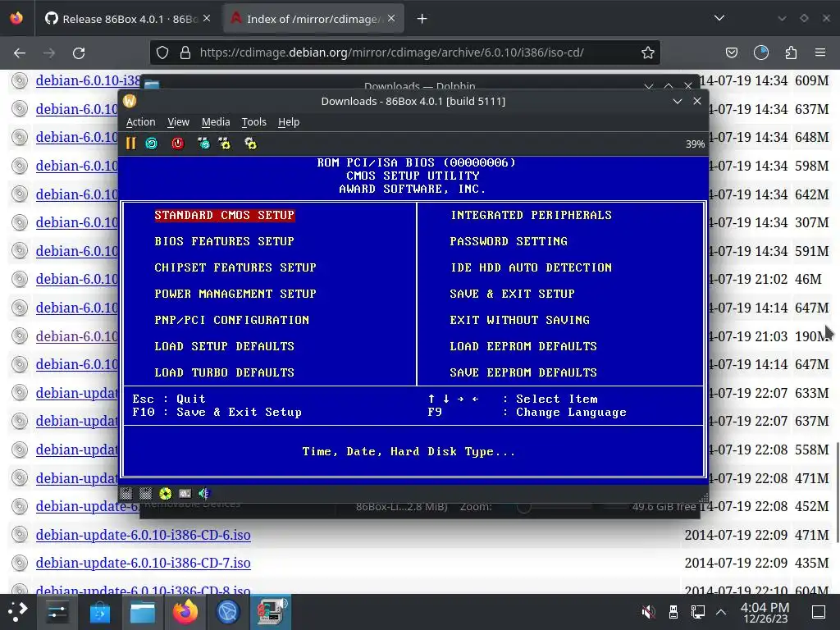
Task: Click Firefox icon in the taskbar
Action: (185, 612)
